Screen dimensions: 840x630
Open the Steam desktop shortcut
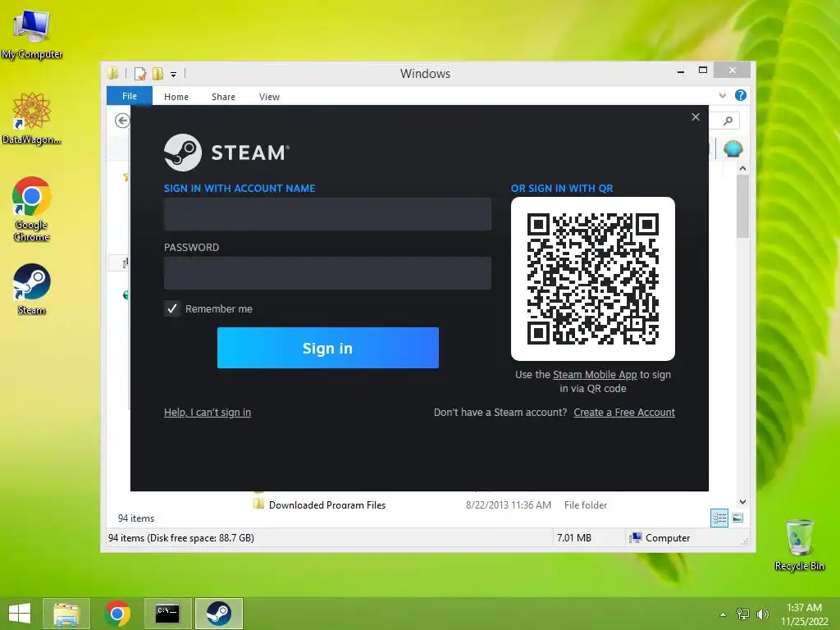31,289
